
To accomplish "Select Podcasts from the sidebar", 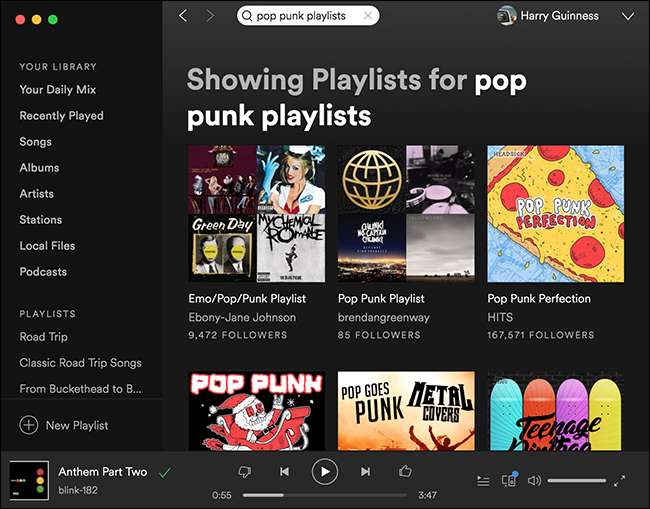I will 43,272.
